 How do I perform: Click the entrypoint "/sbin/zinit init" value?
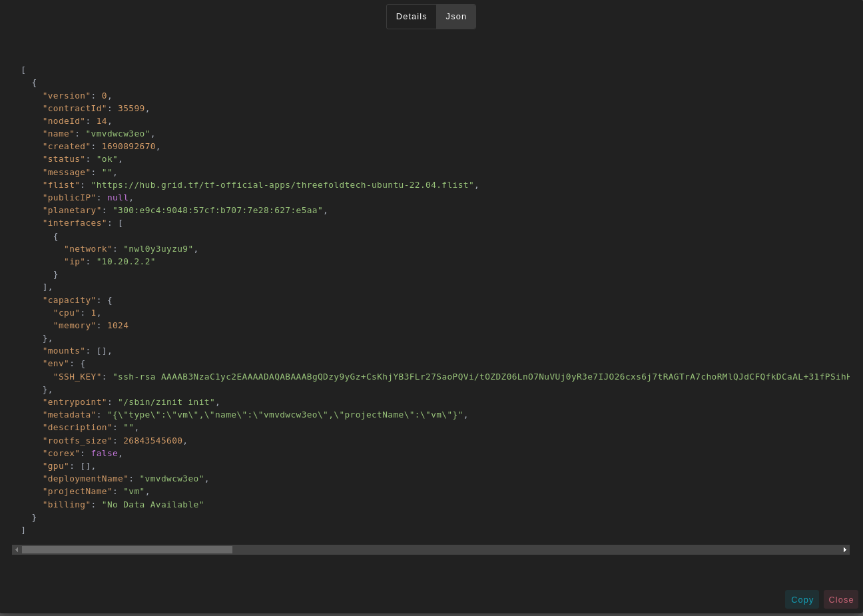[x=166, y=402]
